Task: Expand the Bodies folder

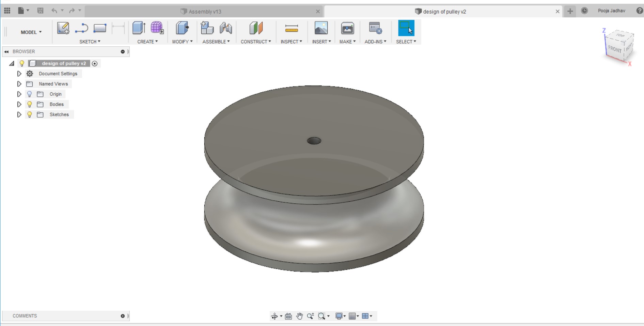Action: [19, 104]
